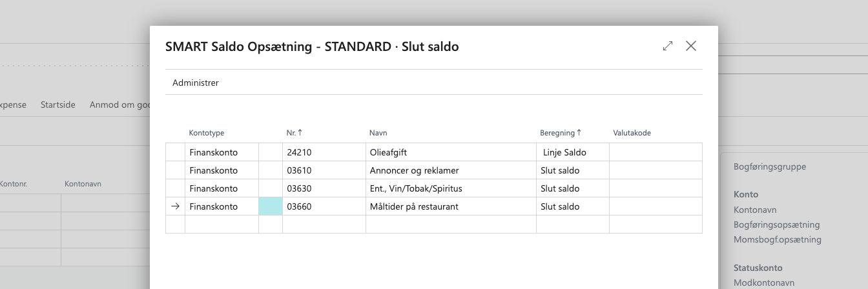Open the Startside tab in background
This screenshot has width=868, height=289.
[58, 105]
